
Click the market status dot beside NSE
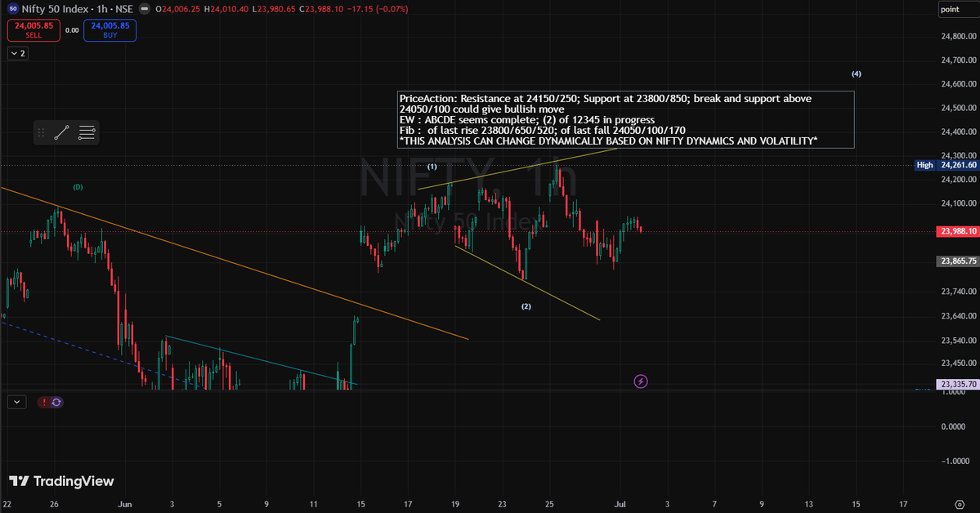pos(145,9)
